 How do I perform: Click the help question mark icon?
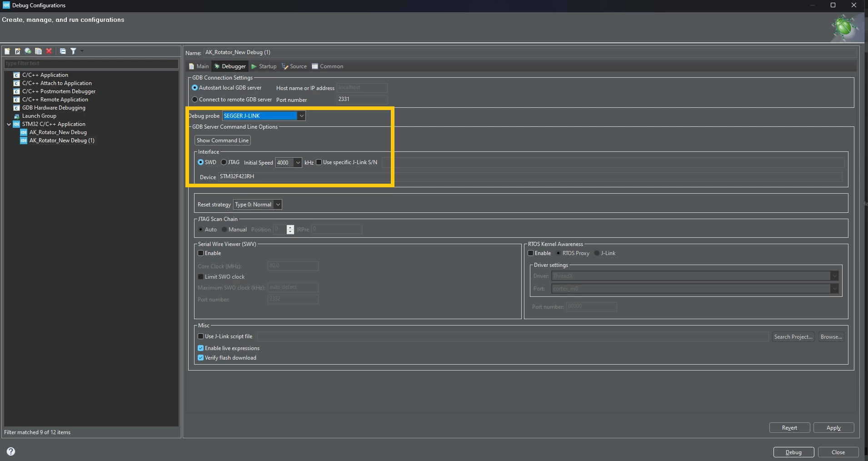11,451
